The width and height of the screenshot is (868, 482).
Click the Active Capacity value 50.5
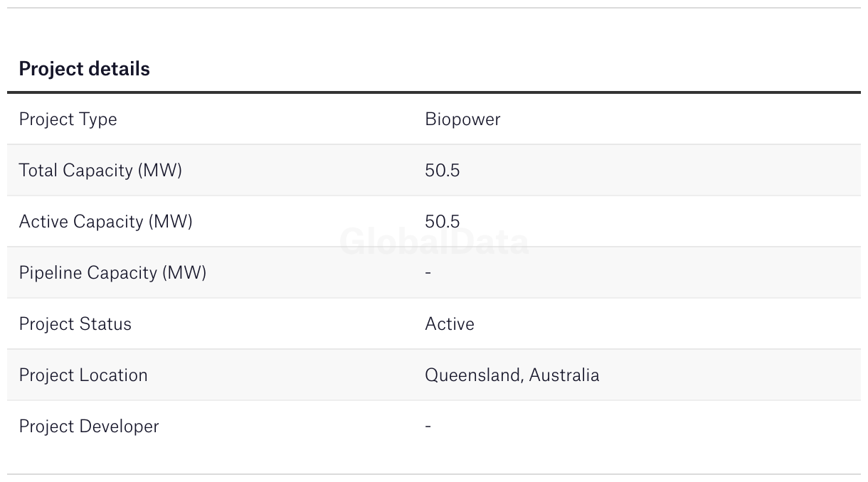(443, 222)
